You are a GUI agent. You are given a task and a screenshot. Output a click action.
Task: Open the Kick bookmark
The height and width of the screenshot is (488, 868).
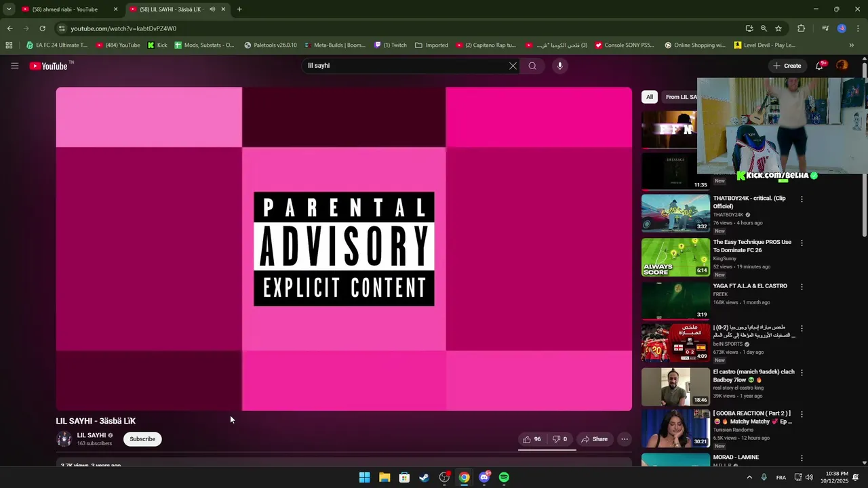tap(157, 45)
